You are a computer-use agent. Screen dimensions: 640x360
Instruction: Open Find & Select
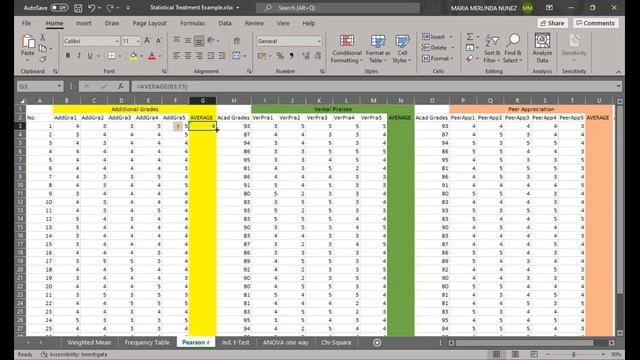click(x=513, y=49)
